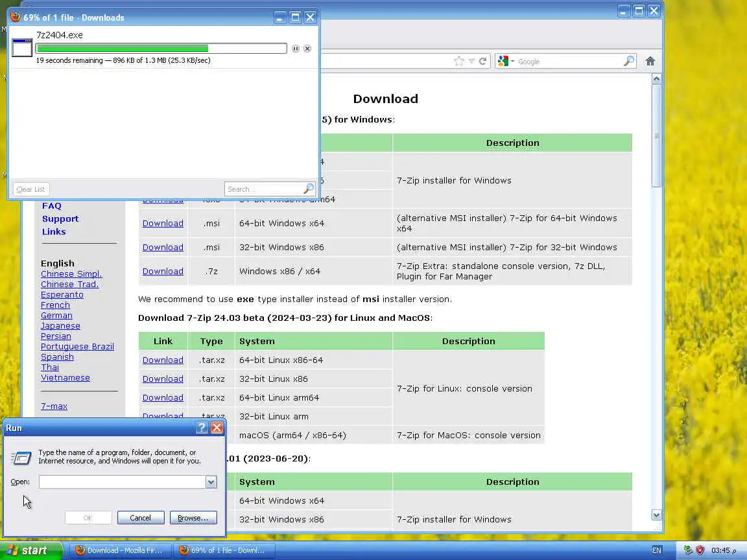Open Google search engine selector
Image resolution: width=747 pixels, height=560 pixels.
(506, 62)
